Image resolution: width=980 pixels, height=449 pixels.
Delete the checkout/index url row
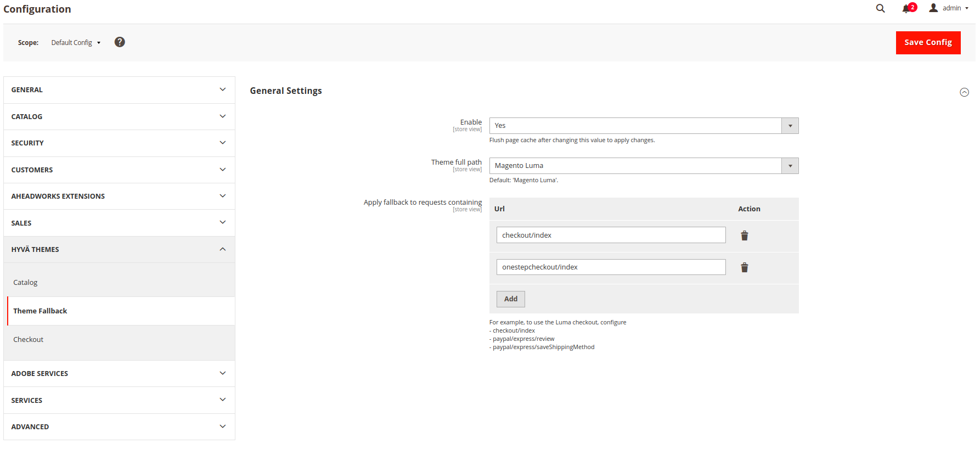745,235
